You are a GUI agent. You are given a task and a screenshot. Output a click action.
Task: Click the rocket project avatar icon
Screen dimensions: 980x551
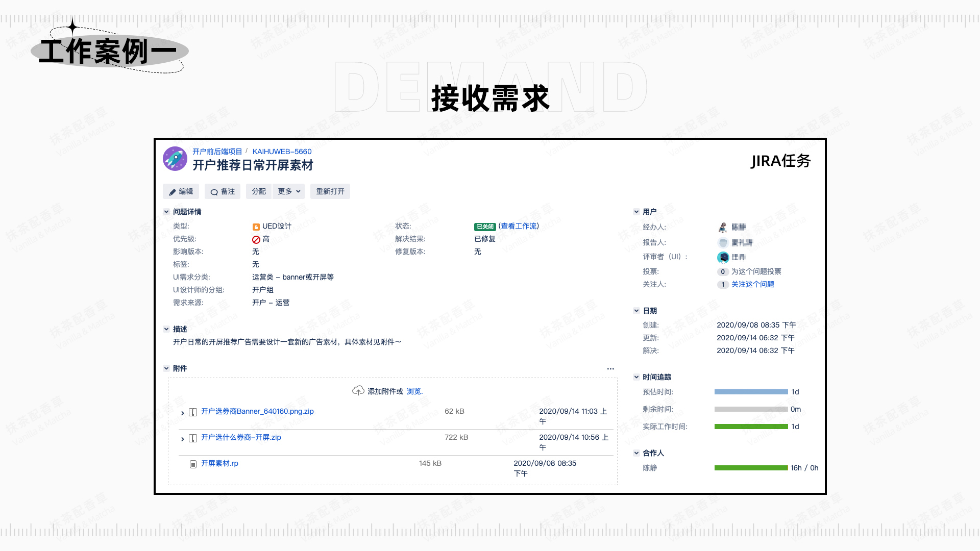click(x=175, y=159)
